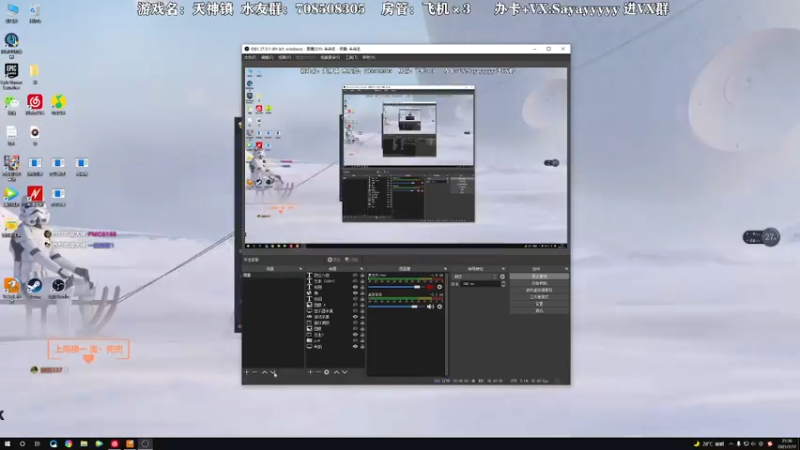Remove the selected source with the minus icon
The width and height of the screenshot is (800, 450).
[x=318, y=372]
